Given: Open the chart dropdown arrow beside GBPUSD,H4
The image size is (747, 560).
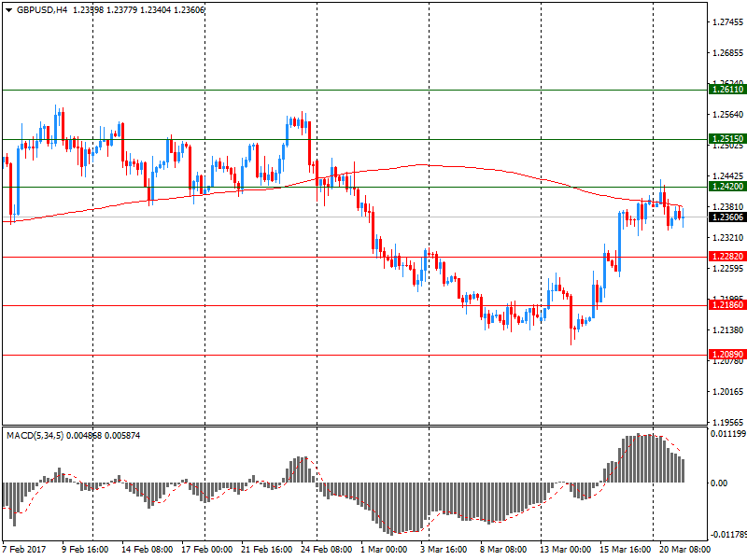Looking at the screenshot, I should [x=8, y=10].
